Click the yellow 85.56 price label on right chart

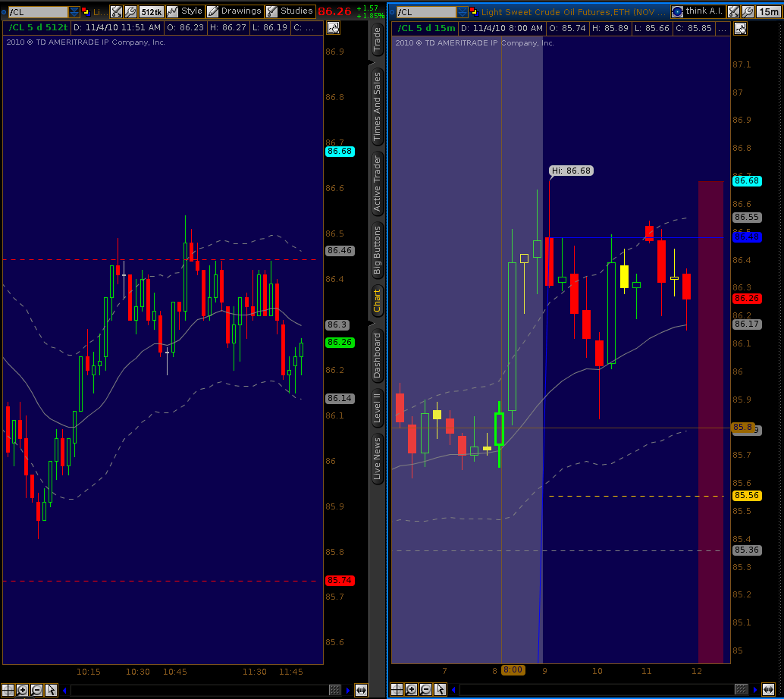pos(747,496)
